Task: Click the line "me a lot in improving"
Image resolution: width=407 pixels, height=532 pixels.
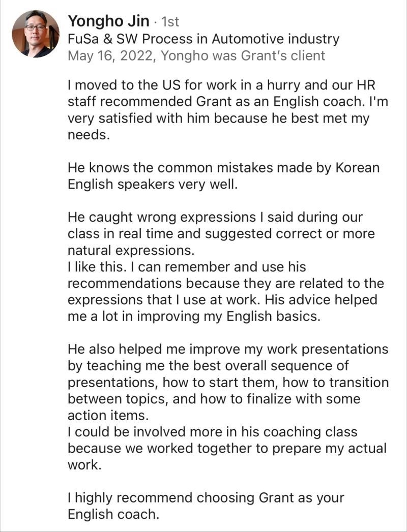Action: click(194, 316)
